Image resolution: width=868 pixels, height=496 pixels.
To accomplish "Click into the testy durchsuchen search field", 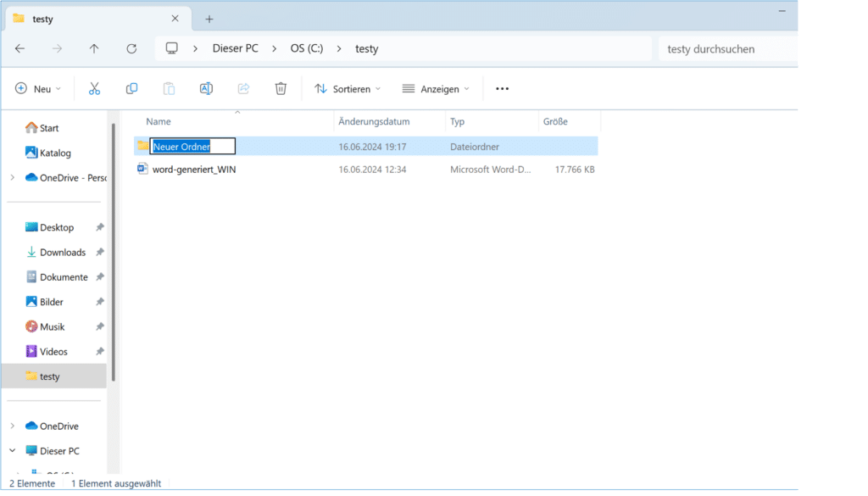I will 728,48.
